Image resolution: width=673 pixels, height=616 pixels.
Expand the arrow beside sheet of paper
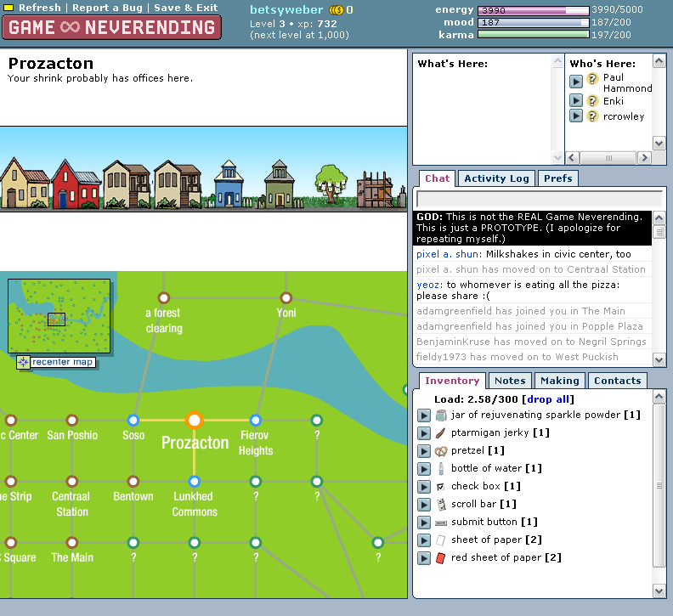(424, 540)
